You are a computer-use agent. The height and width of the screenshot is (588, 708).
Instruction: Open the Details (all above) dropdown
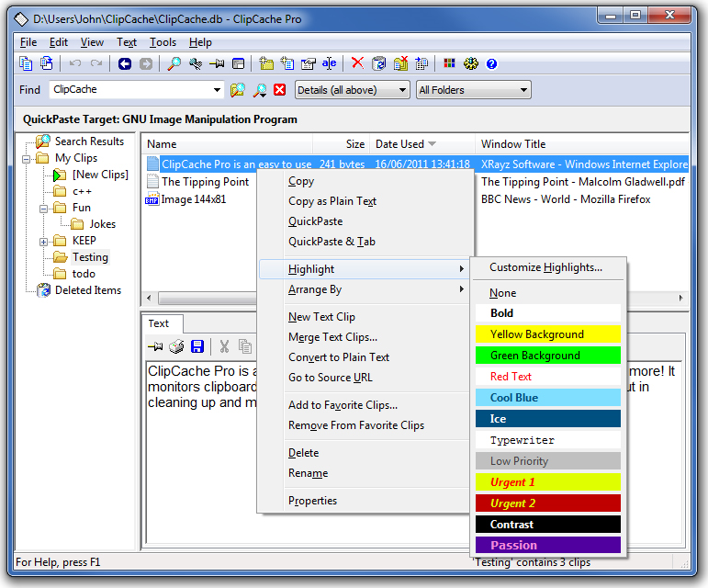click(353, 90)
